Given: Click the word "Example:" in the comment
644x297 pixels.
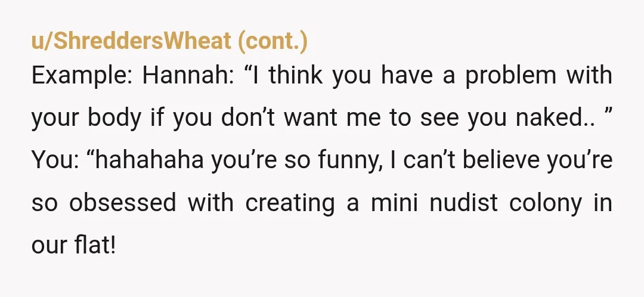Looking at the screenshot, I should point(82,76).
